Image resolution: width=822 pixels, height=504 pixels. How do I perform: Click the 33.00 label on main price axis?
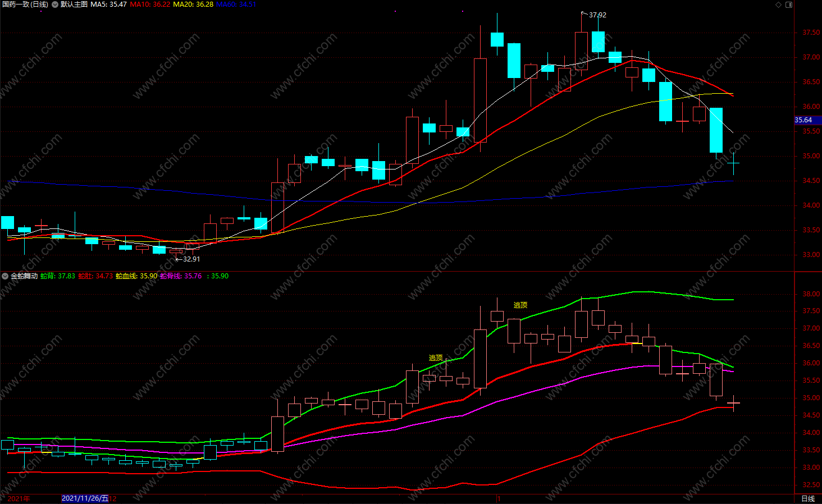point(811,255)
